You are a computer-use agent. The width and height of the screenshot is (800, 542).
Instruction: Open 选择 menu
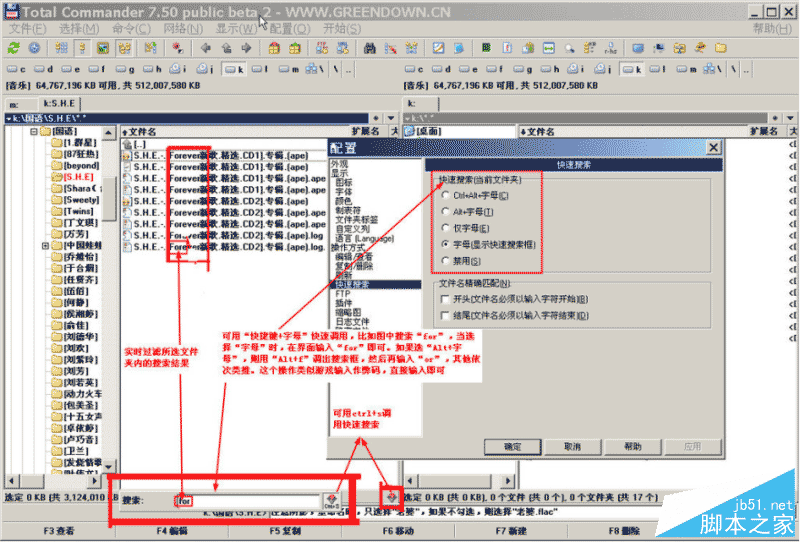[79, 29]
